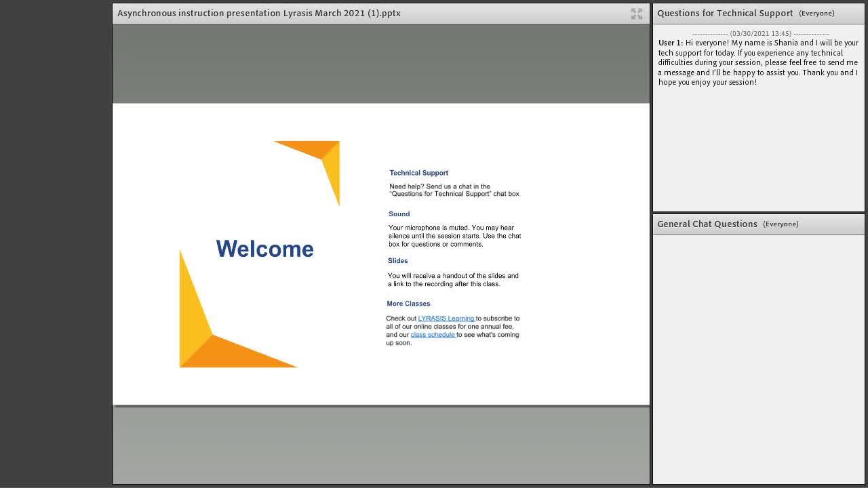Click the presentation file name title bar
The image size is (868, 488).
coord(259,13)
